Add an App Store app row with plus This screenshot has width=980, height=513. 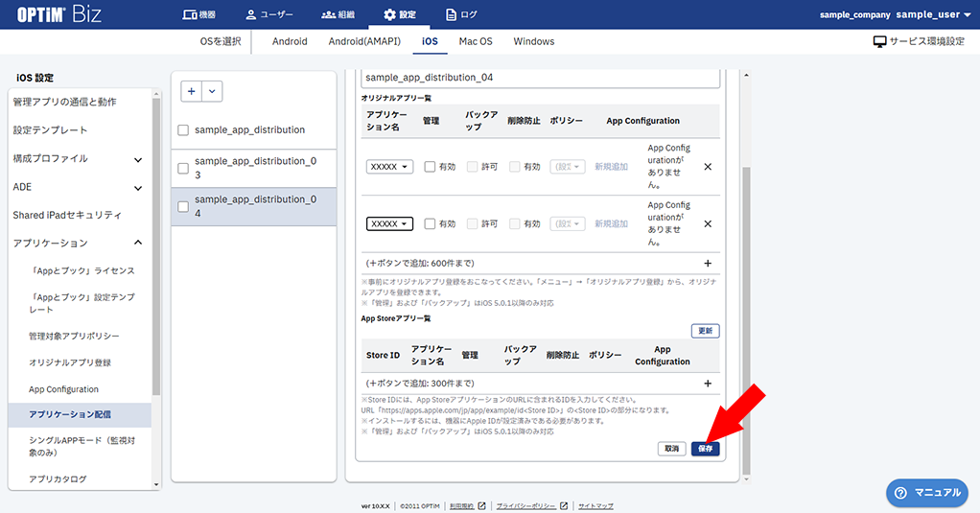point(708,384)
